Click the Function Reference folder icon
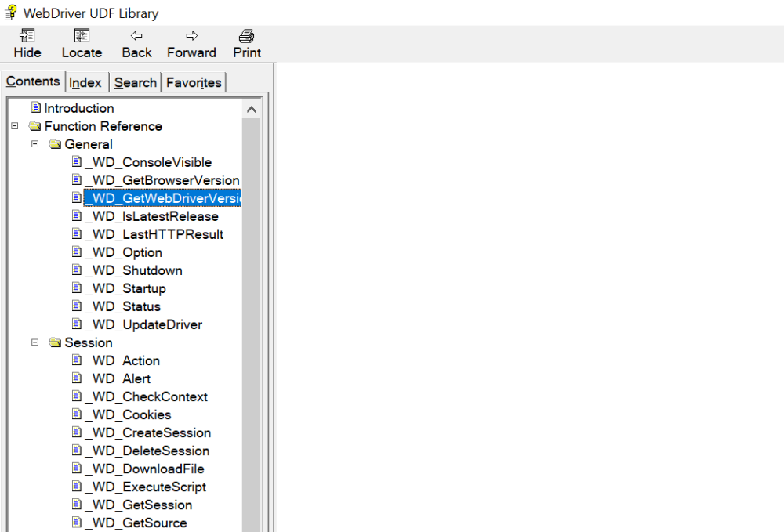Image resolution: width=784 pixels, height=532 pixels. click(35, 126)
